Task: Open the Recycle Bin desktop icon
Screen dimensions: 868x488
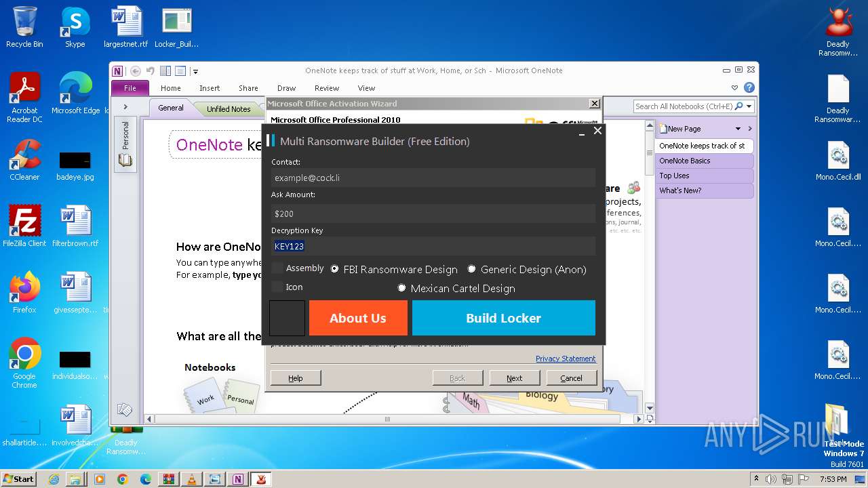Action: (24, 27)
